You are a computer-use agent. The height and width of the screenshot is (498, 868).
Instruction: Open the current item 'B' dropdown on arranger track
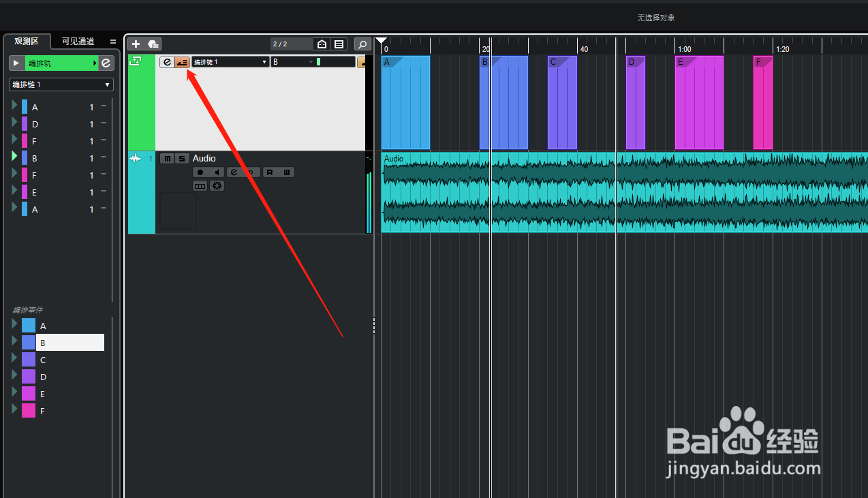292,62
